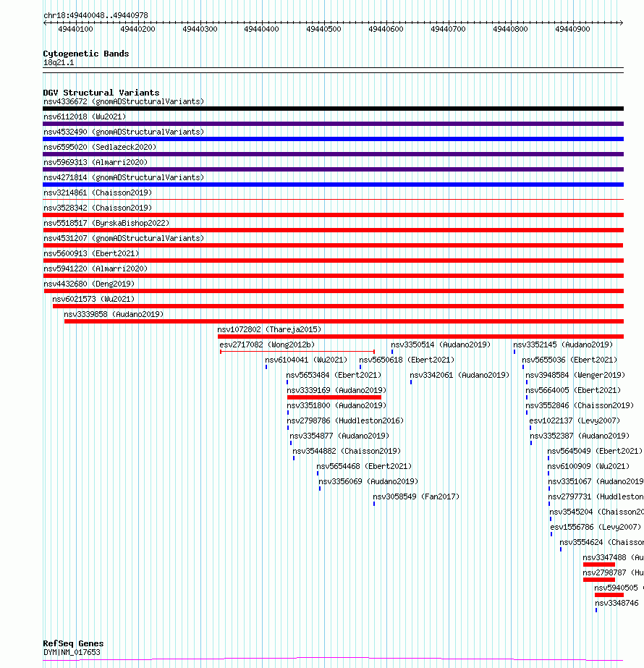Open nsv3356069 (Audano2019) variant
The image size is (644, 668).
click(x=368, y=481)
